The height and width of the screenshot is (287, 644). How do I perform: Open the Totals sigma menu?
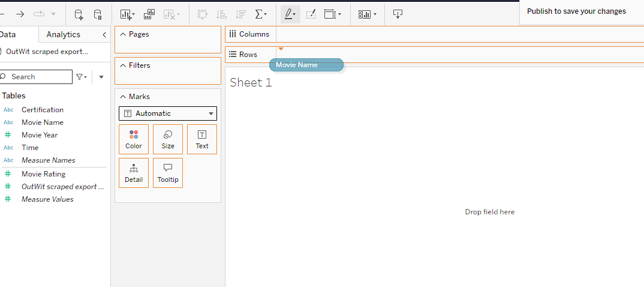point(261,14)
